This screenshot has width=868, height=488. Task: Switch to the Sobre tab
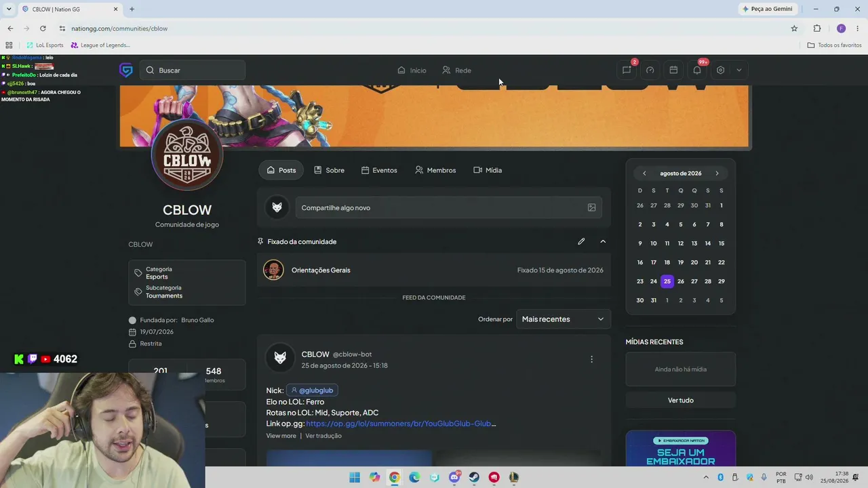(x=329, y=170)
